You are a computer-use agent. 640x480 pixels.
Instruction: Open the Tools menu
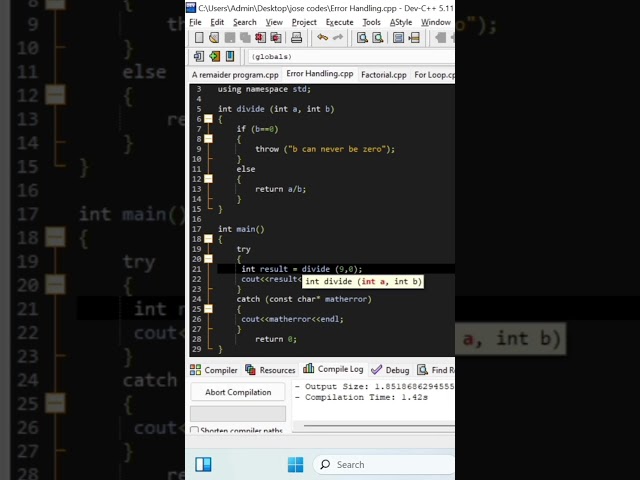click(371, 22)
